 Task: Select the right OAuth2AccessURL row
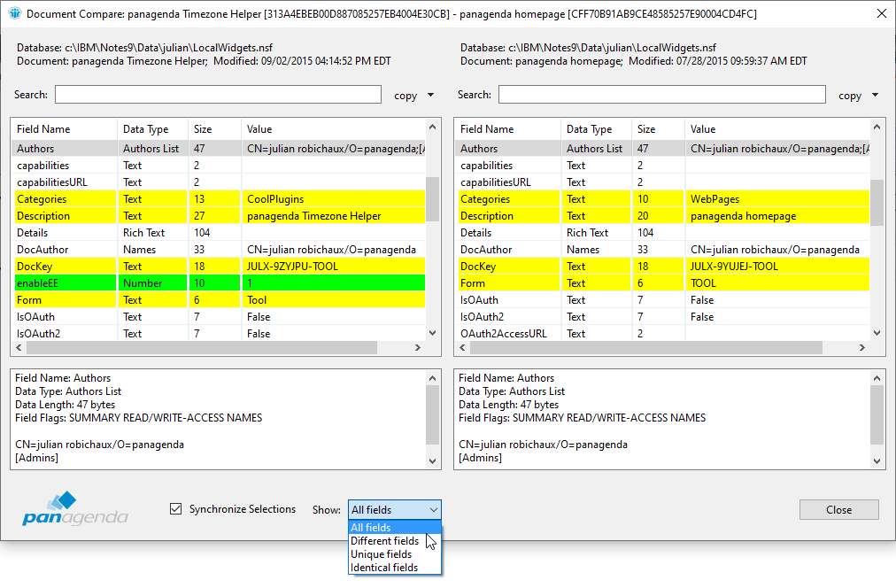[662, 334]
